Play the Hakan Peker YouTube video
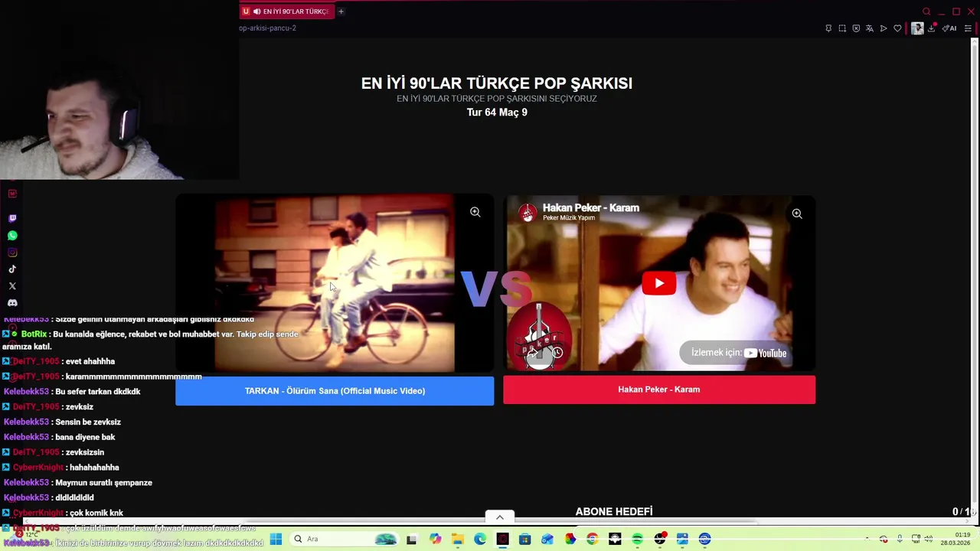The image size is (980, 551). click(659, 283)
